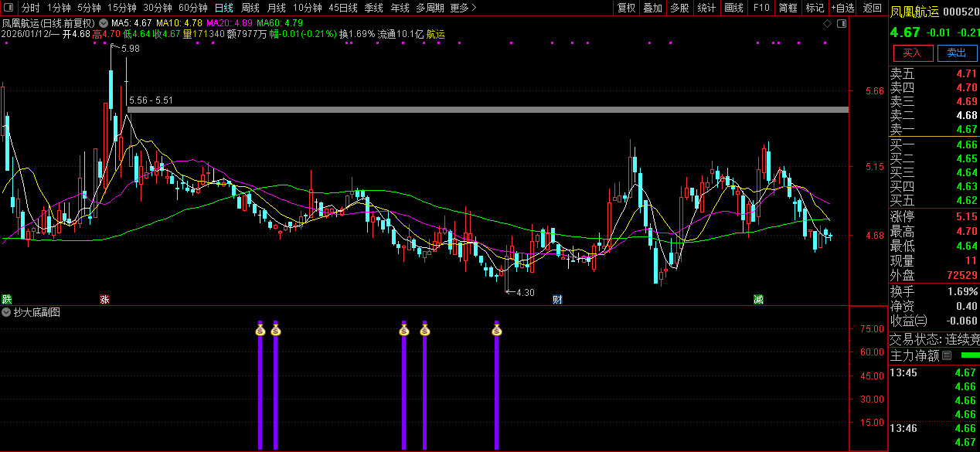The image size is (980, 452).
Task: Click the first money bag signal icon
Action: [260, 331]
